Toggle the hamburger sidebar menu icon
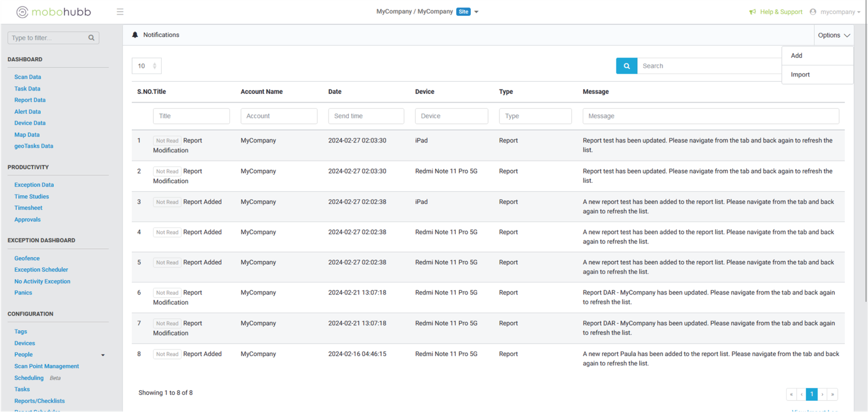Viewport: 868px width, 412px height. click(120, 12)
